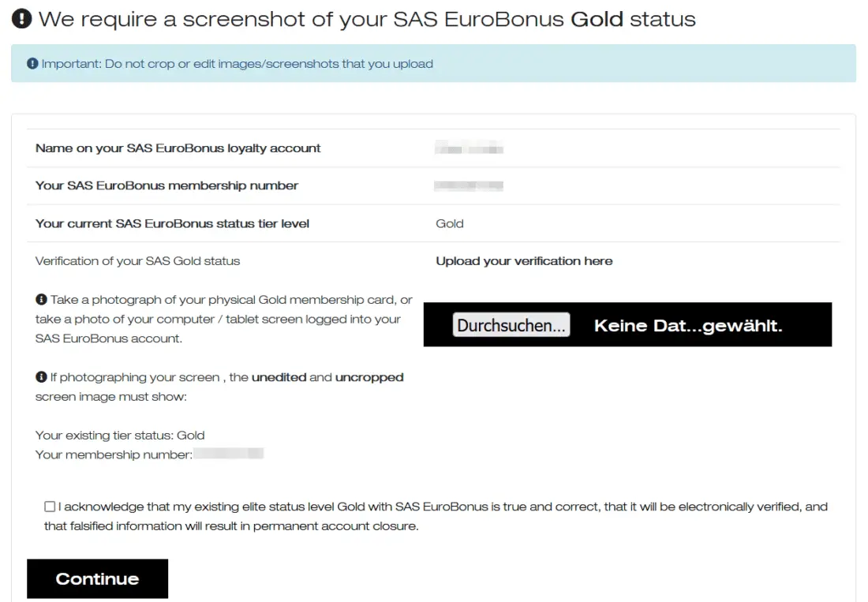The width and height of the screenshot is (868, 602).
Task: Click the blurred name value on the loyalty account
Action: pyautogui.click(x=470, y=148)
